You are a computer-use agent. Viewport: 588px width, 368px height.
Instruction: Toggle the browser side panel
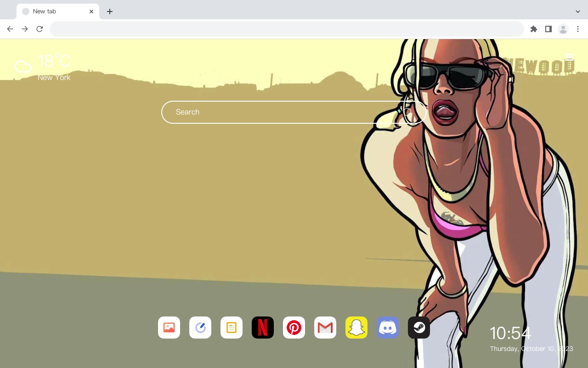pyautogui.click(x=548, y=29)
